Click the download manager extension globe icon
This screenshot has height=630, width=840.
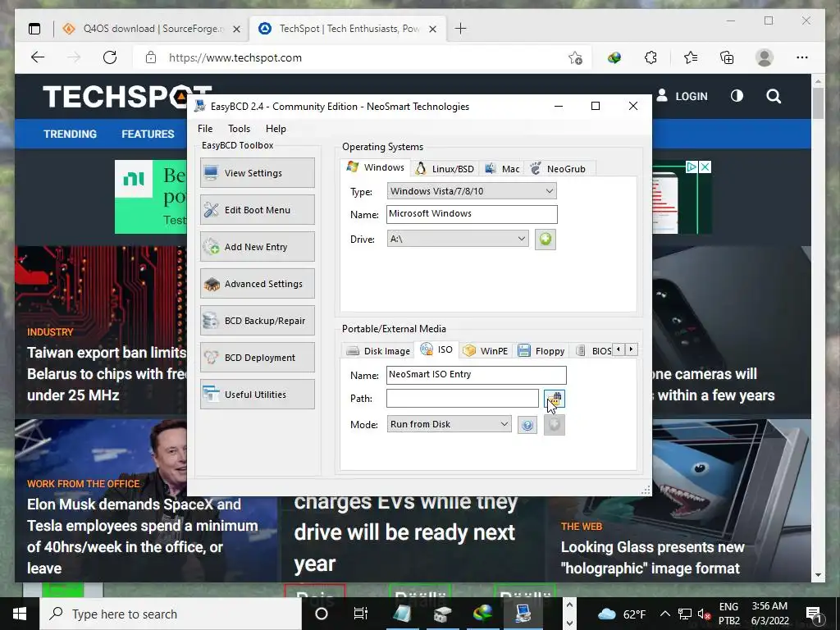coord(614,57)
